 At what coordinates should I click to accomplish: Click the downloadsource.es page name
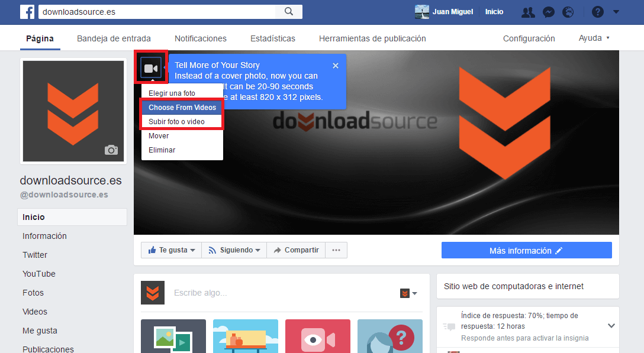tap(70, 180)
